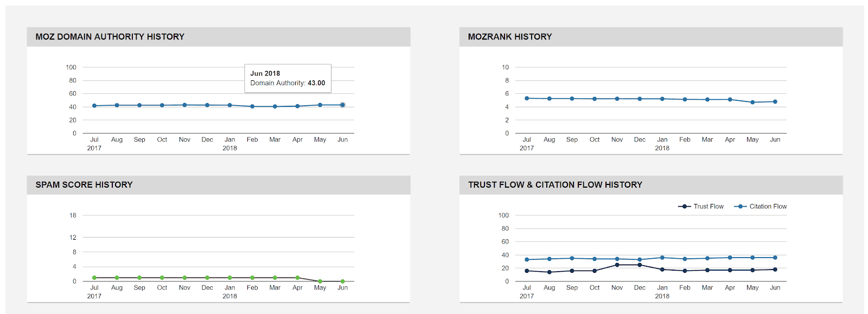Select Jun 2018 Citation Flow data point
This screenshot has width=868, height=314.
point(775,258)
